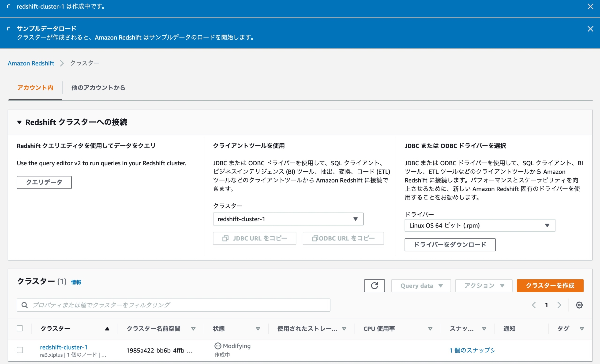The width and height of the screenshot is (600, 364).
Task: Open the 情報 link next to クラスター
Action: pyautogui.click(x=76, y=282)
